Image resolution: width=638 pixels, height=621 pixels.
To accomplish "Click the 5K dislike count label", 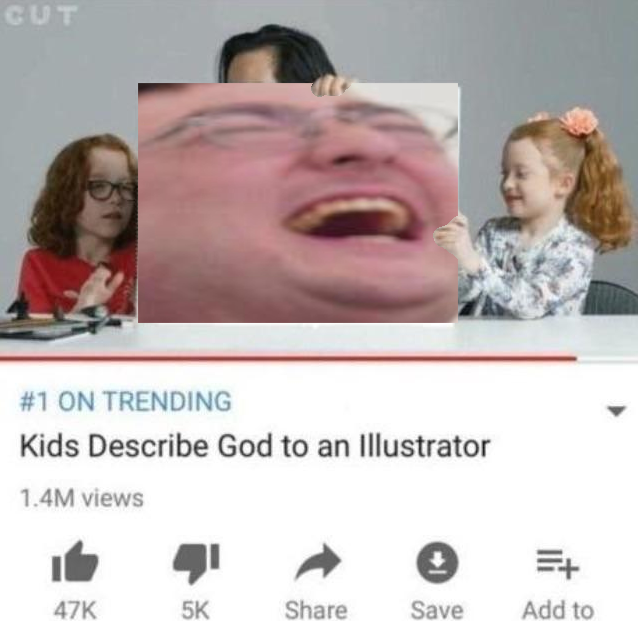I will pyautogui.click(x=196, y=610).
